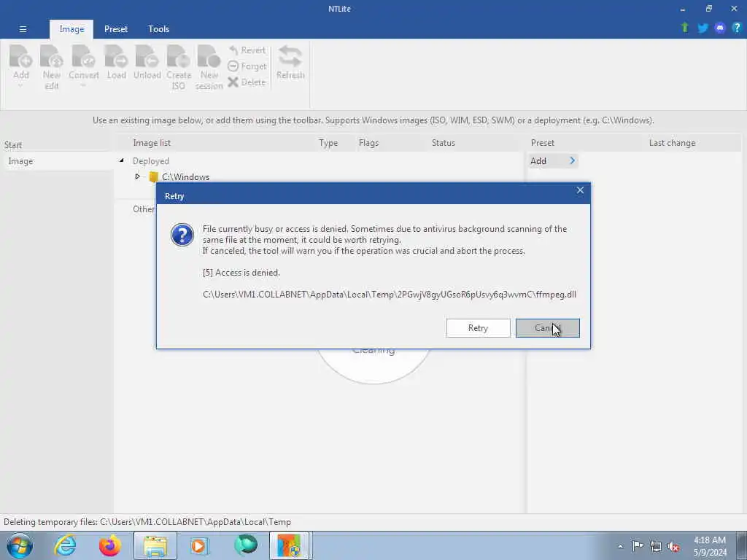Open the hamburger menu in NTLite

point(23,29)
